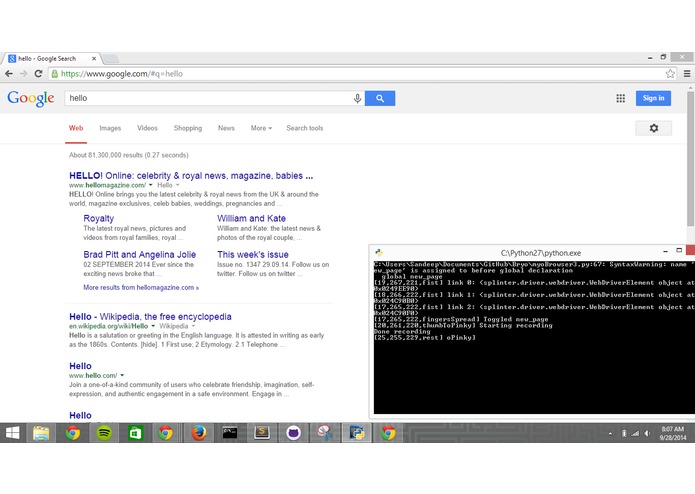Switch to the Python taskbar icon

[x=357, y=433]
